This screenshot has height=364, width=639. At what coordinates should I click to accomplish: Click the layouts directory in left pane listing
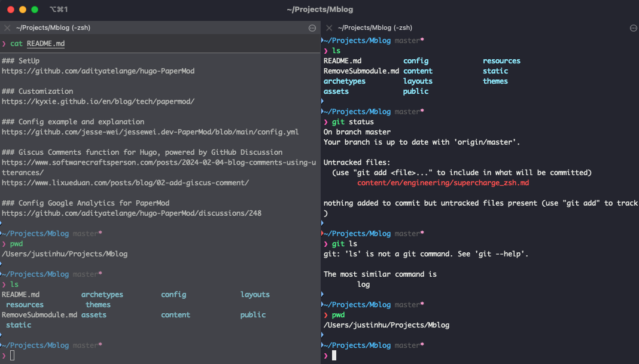pos(255,294)
